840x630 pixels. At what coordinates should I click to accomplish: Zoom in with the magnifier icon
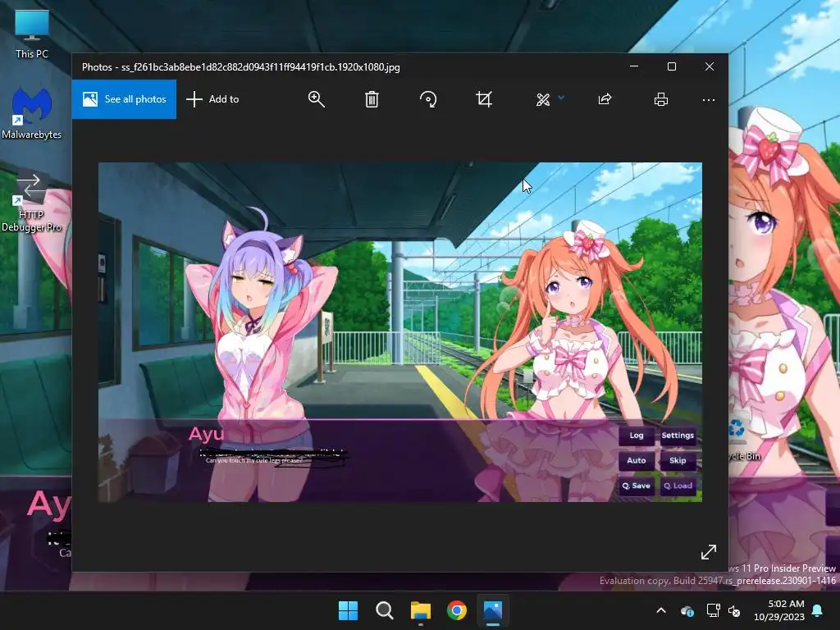click(x=316, y=99)
